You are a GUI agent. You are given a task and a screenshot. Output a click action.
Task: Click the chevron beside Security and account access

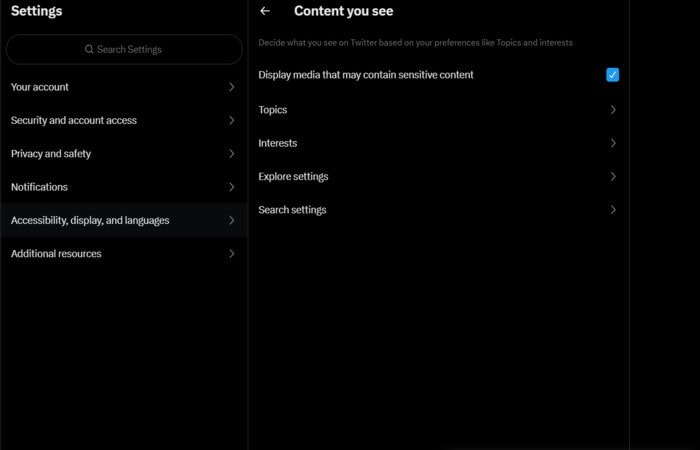pos(231,121)
